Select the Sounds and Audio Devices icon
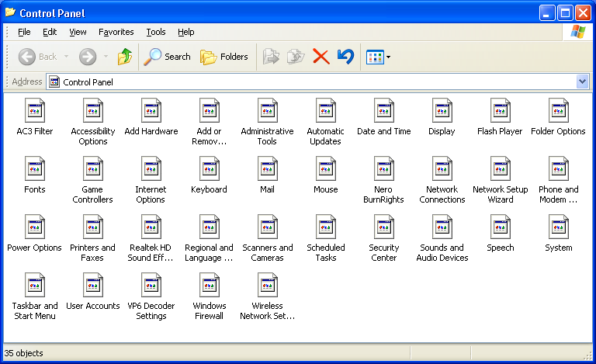The width and height of the screenshot is (596, 364). [x=442, y=227]
